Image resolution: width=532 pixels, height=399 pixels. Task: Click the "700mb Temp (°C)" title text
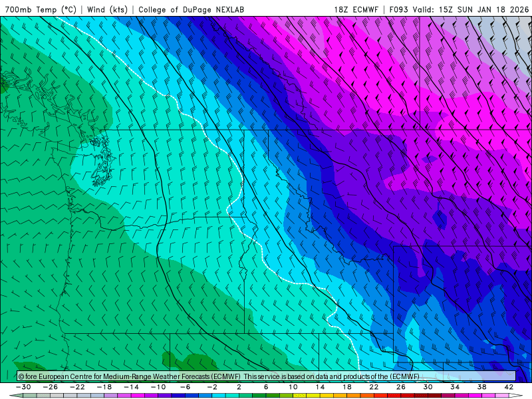click(41, 9)
